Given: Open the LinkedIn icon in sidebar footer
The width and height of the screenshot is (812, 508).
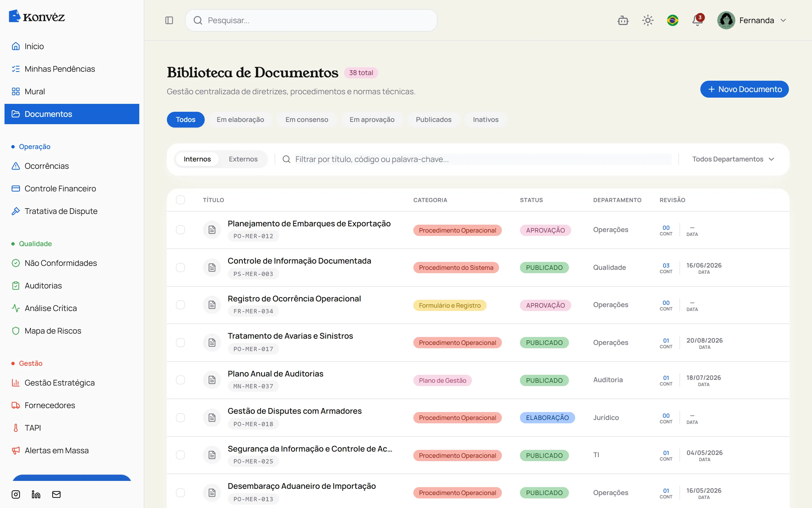Looking at the screenshot, I should click(36, 494).
